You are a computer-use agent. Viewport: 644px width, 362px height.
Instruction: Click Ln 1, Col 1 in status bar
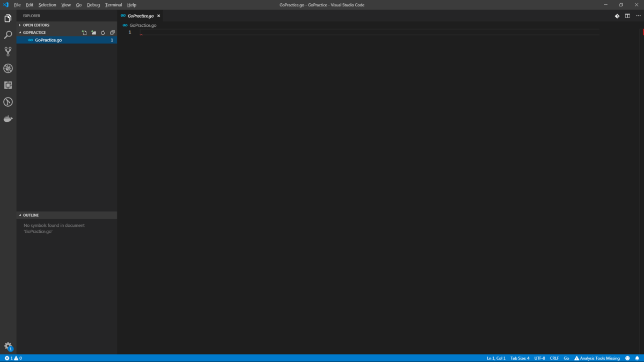[496, 358]
